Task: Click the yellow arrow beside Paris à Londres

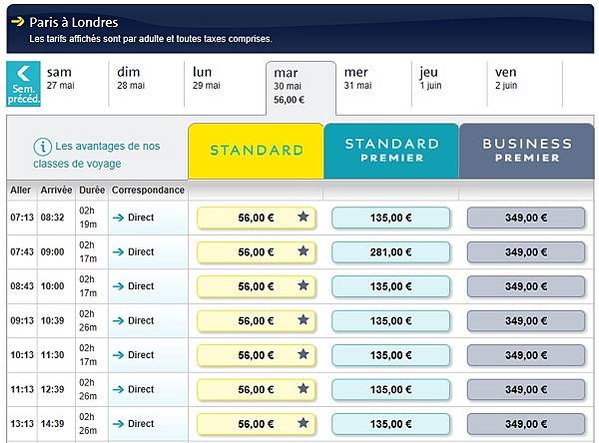Action: coord(18,22)
